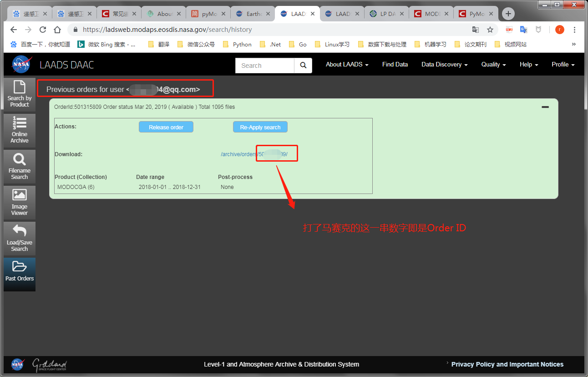
Task: Click the NASA meatball logo
Action: pyautogui.click(x=21, y=64)
